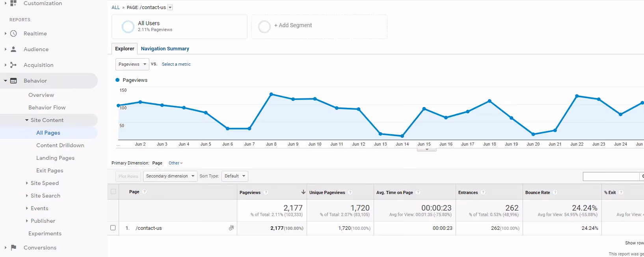Click the Jun 14 lowest data point
This screenshot has width=644, height=257.
(x=402, y=136)
